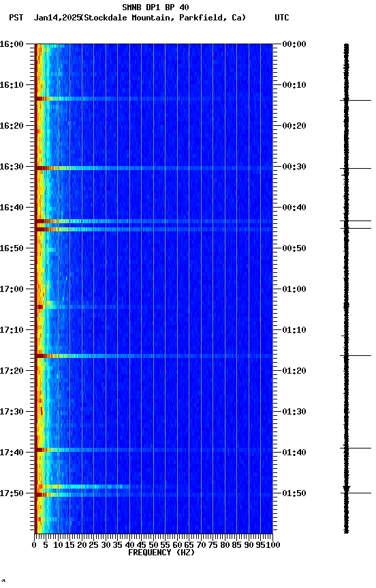The height and width of the screenshot is (588, 376).
Task: Click the 16:30 PST time label
Action: (x=12, y=167)
